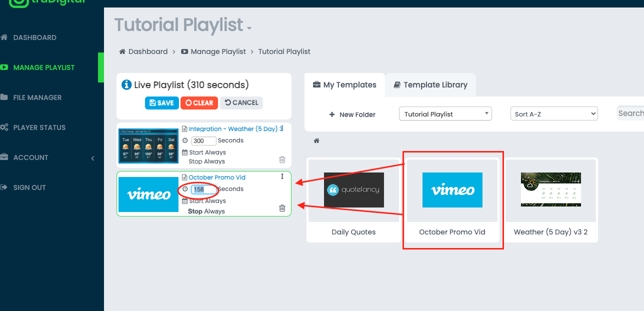644x311 pixels.
Task: Click Start Always on Integration Weather item
Action: tap(207, 152)
